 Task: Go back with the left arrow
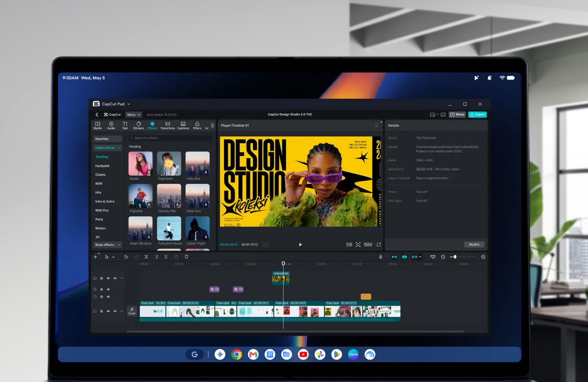click(x=97, y=115)
